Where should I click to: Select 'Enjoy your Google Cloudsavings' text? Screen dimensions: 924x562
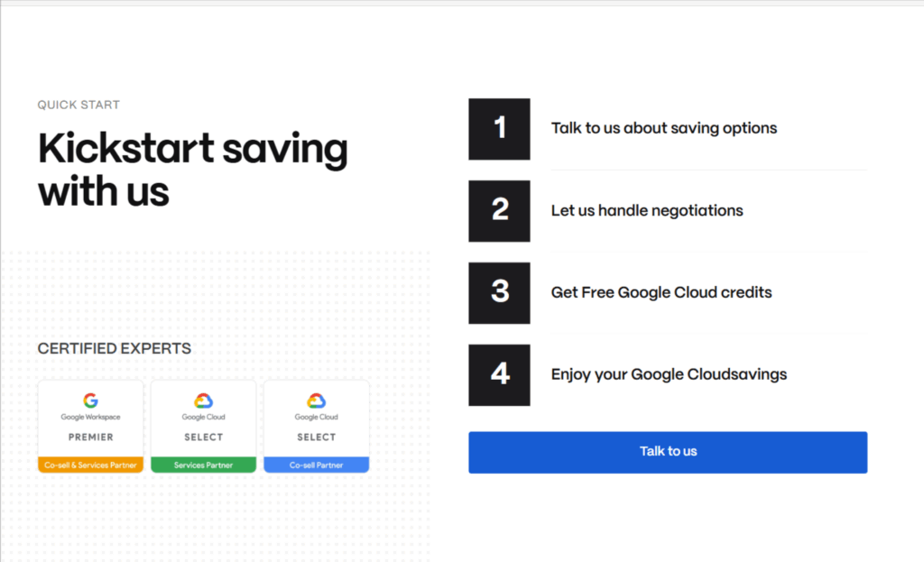(669, 374)
